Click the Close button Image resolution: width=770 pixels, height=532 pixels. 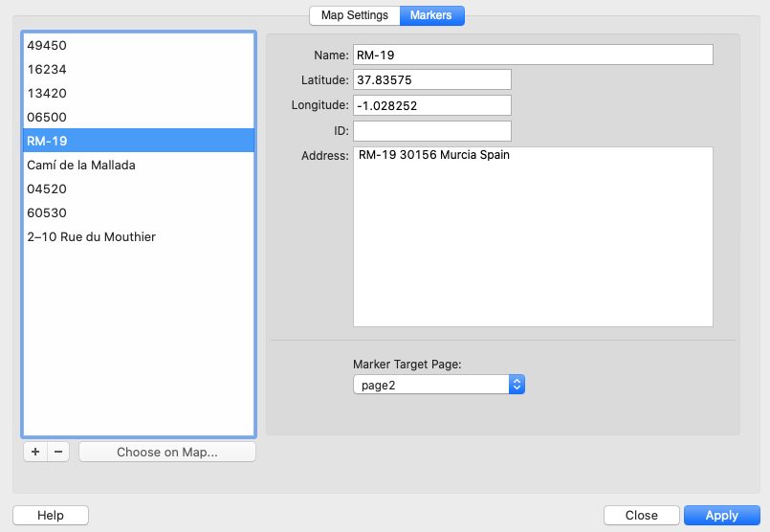coord(641,515)
